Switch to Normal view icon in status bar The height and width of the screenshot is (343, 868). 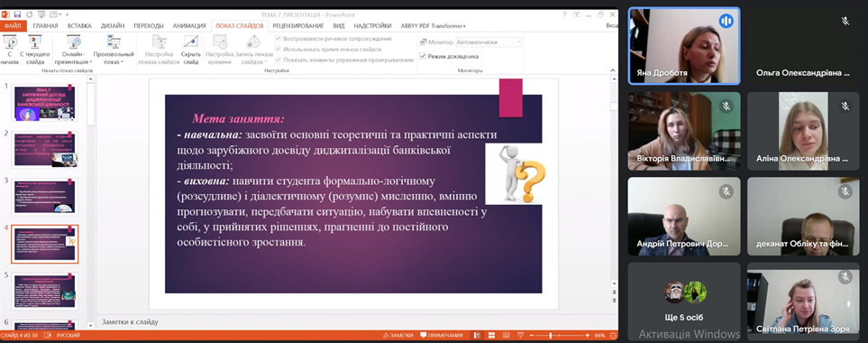pyautogui.click(x=477, y=335)
